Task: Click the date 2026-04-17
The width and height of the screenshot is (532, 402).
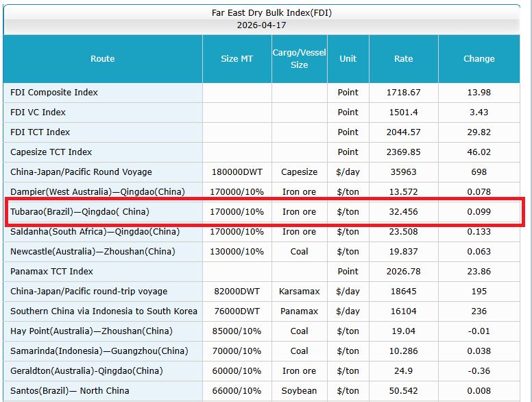Action: 262,25
